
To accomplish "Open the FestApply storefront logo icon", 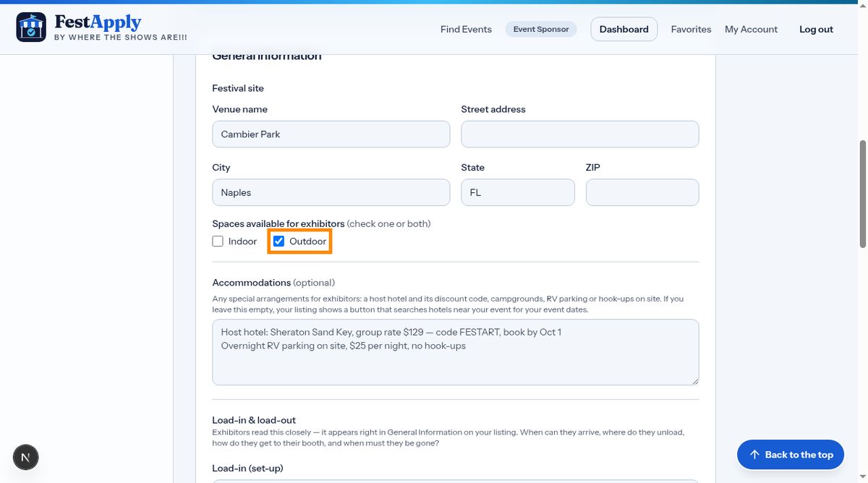I will point(31,27).
